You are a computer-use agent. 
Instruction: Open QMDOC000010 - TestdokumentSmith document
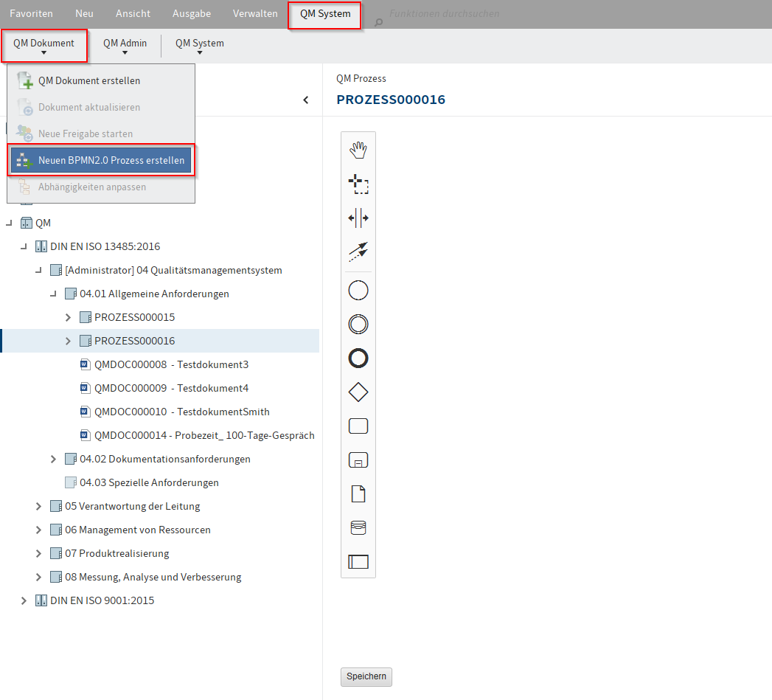click(x=182, y=412)
